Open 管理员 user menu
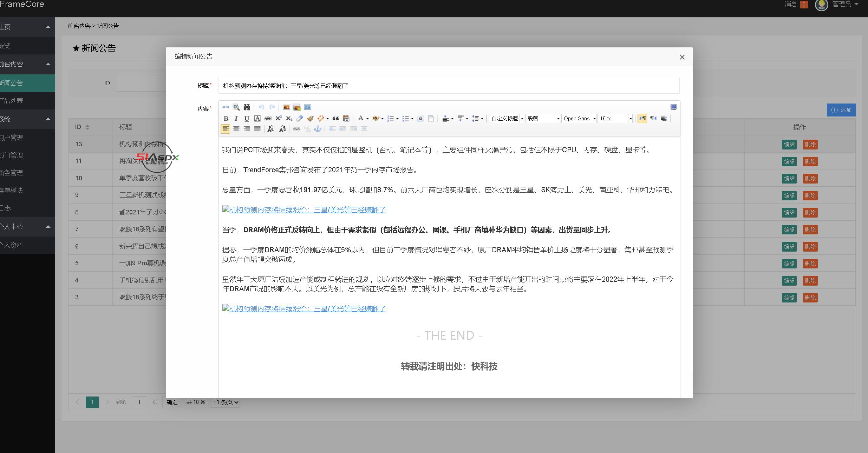 click(x=846, y=4)
